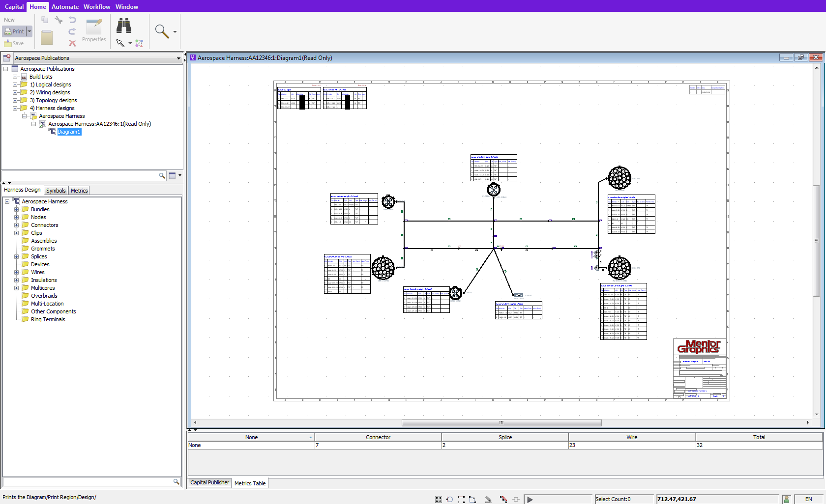Click the grid dots icon in status bar
The height and width of the screenshot is (504, 826).
[438, 499]
